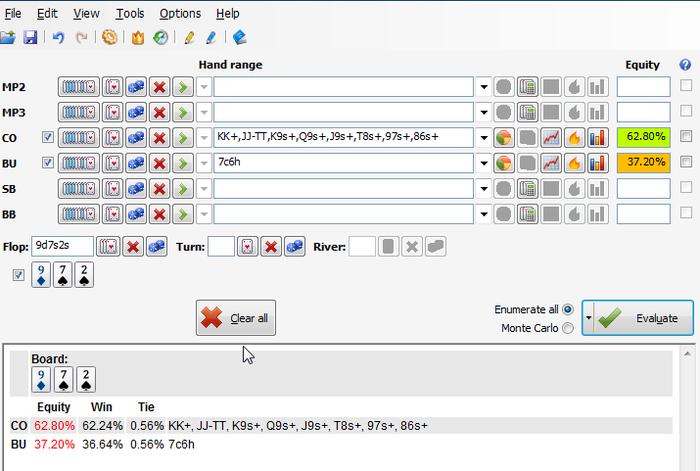Clear the BU hand range with red X

pos(159,163)
